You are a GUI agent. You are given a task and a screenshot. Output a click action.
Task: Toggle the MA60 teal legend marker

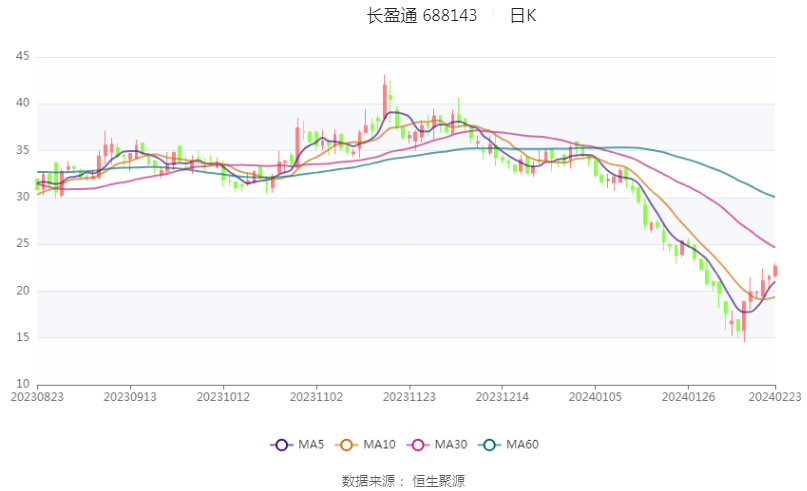pyautogui.click(x=489, y=445)
